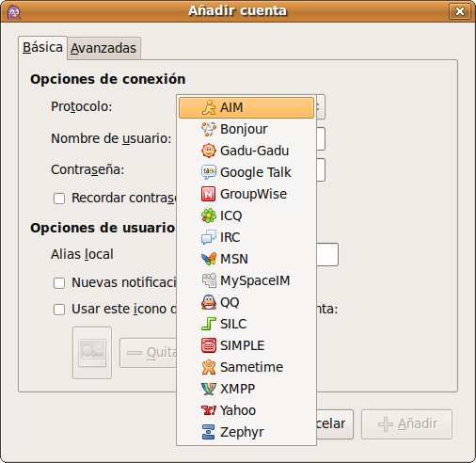Select IRC in the protocol dropdown
Screen dimensions: 476x463
coord(246,237)
